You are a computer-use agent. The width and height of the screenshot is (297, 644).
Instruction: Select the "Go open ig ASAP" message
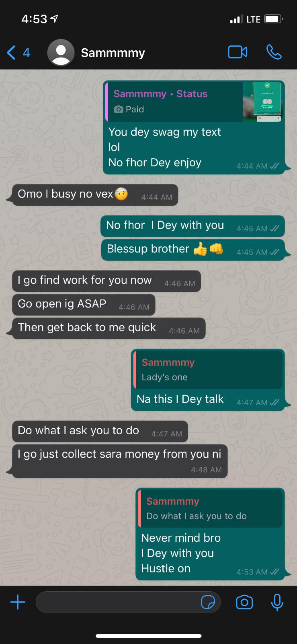point(84,305)
